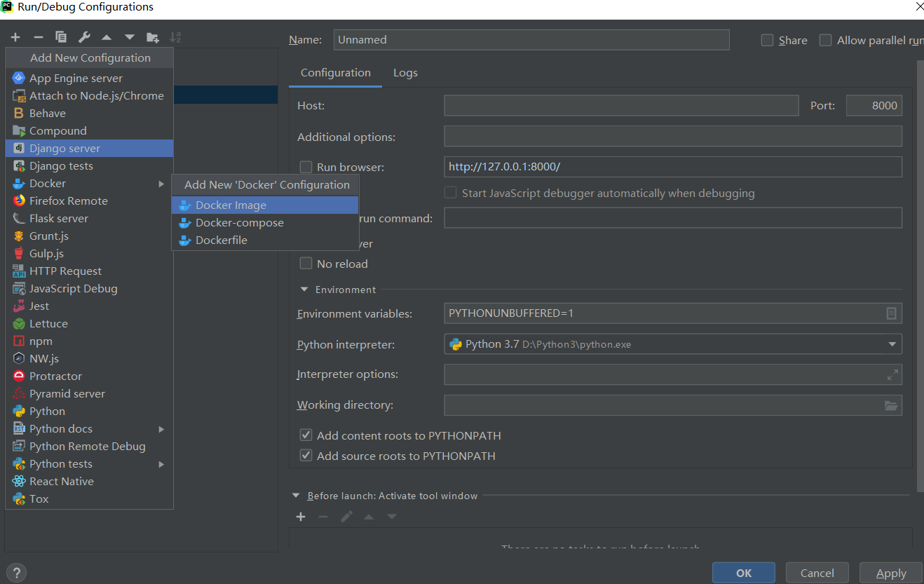This screenshot has height=584, width=924.
Task: Click the wrench Edit Templates icon
Action: [84, 37]
